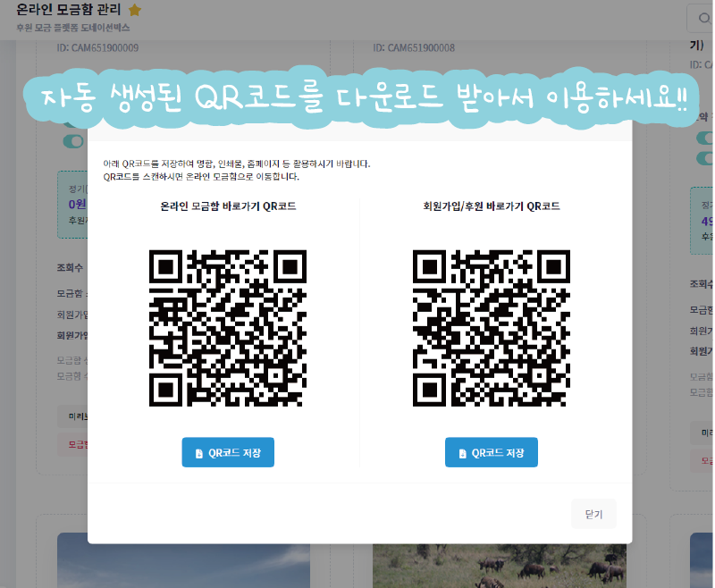This screenshot has width=715, height=588.
Task: Toggle the upper switch on the right-edge card
Action: pyautogui.click(x=704, y=139)
